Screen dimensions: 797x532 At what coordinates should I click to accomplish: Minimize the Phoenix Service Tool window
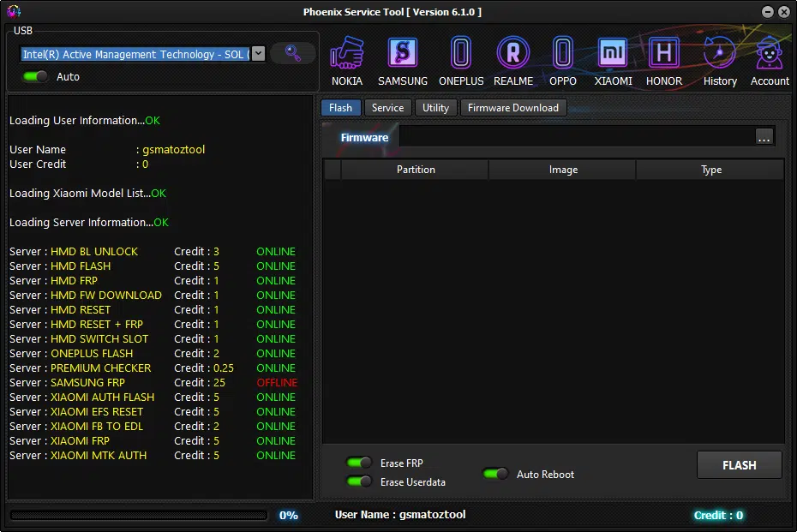point(768,11)
